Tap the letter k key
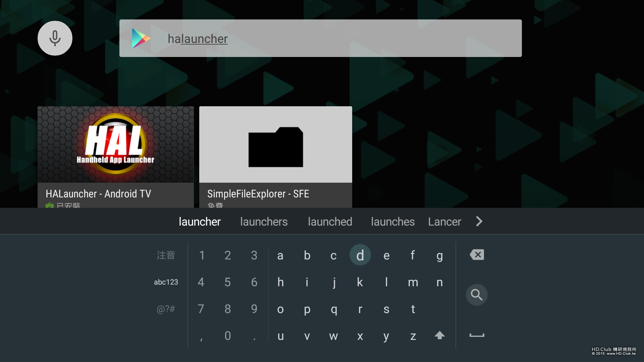This screenshot has width=644, height=362. 360,282
